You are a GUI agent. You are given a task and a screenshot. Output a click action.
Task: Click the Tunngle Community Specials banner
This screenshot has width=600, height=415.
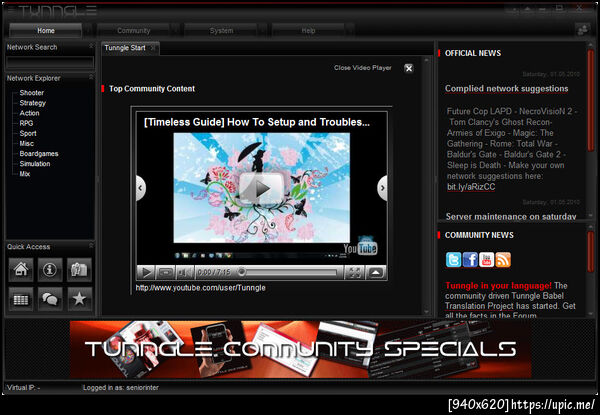click(300, 349)
